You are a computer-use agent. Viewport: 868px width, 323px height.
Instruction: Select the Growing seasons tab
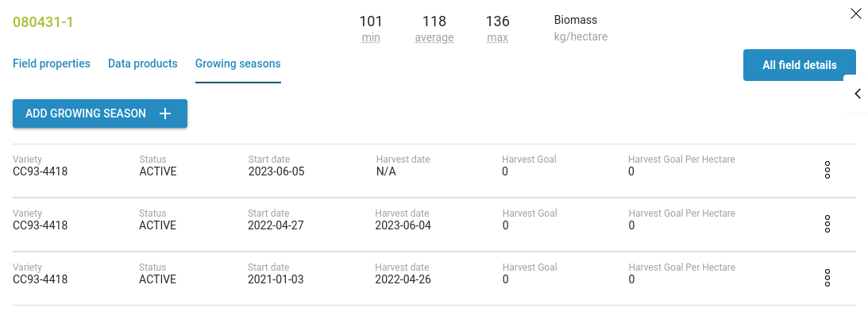238,63
